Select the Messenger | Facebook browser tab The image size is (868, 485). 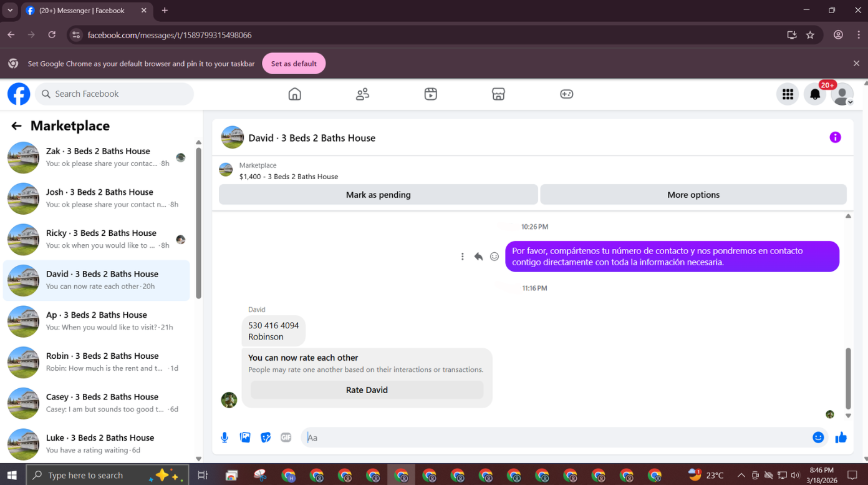point(87,11)
